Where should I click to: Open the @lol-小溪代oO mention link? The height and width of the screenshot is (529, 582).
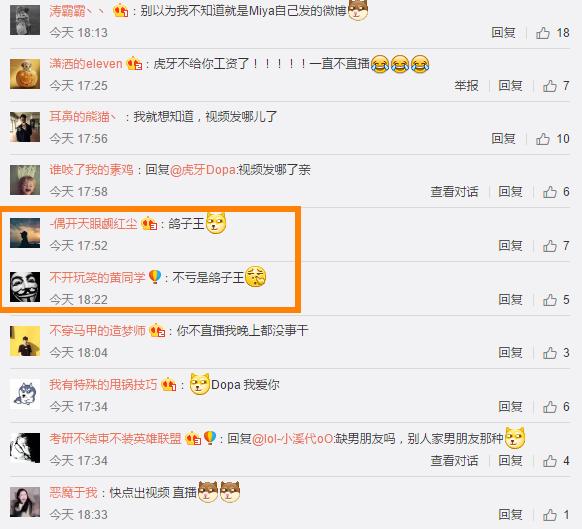point(292,439)
